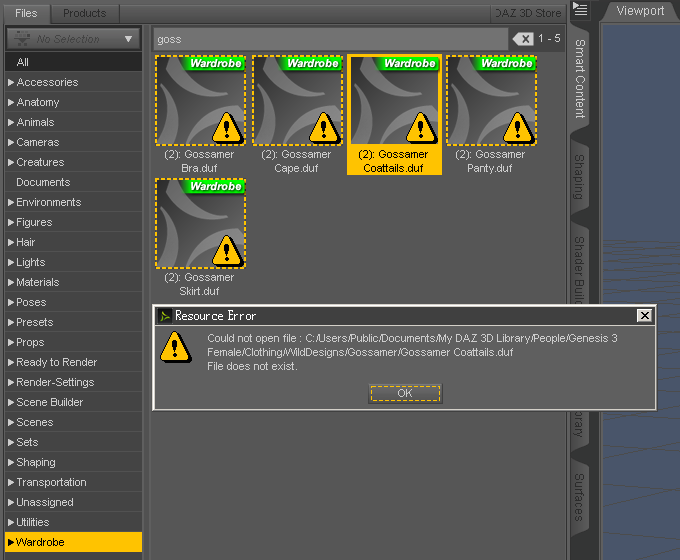Click the search field containing 'goss'

330,39
